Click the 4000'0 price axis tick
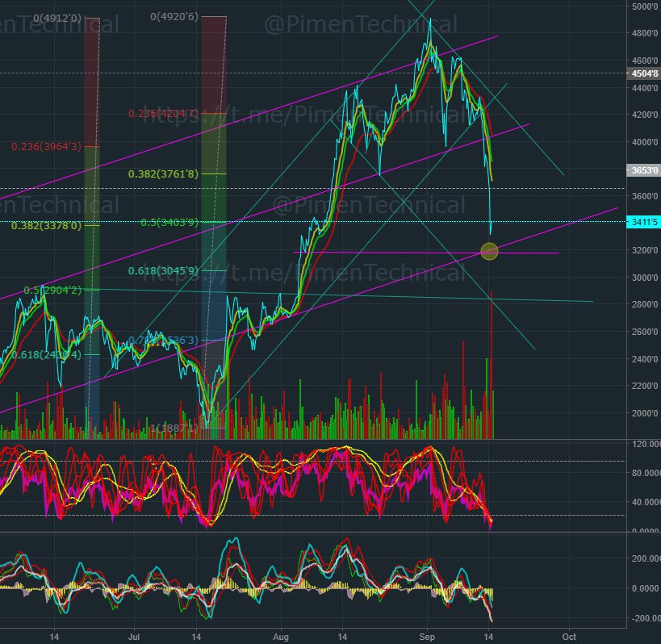The height and width of the screenshot is (644, 661). [645, 142]
